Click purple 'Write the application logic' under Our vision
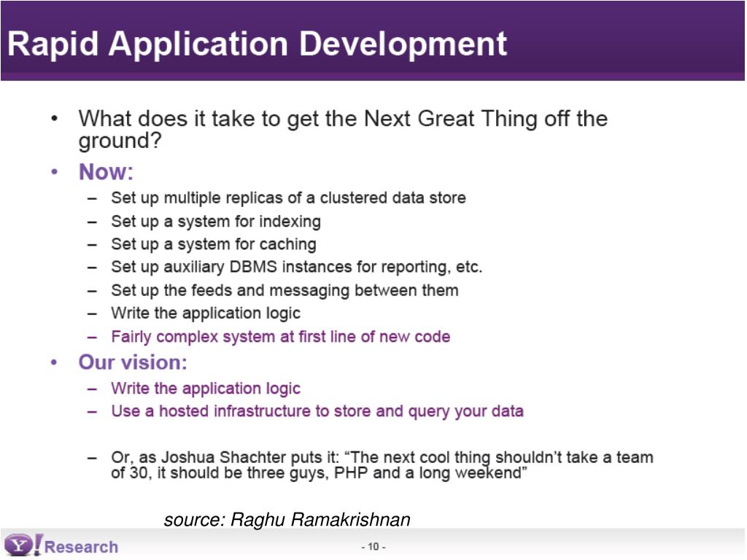 205,389
